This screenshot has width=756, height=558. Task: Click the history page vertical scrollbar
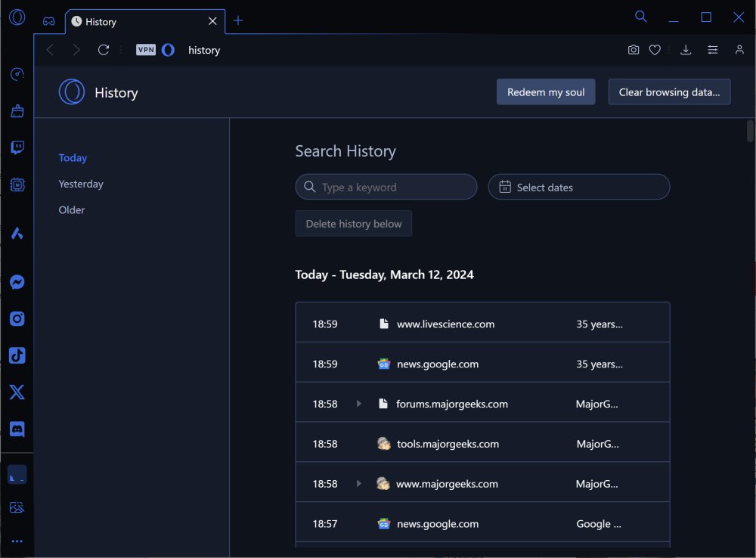750,131
